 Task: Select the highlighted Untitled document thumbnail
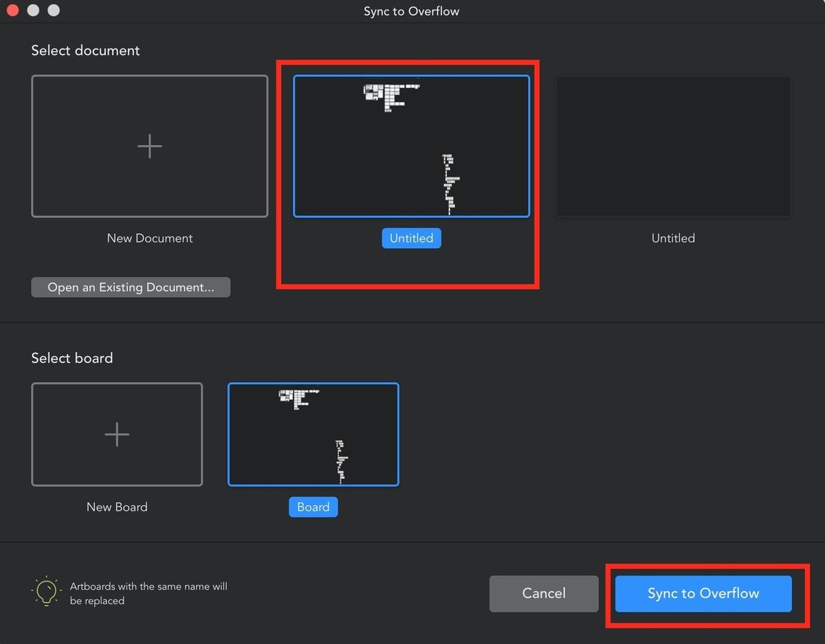(411, 146)
